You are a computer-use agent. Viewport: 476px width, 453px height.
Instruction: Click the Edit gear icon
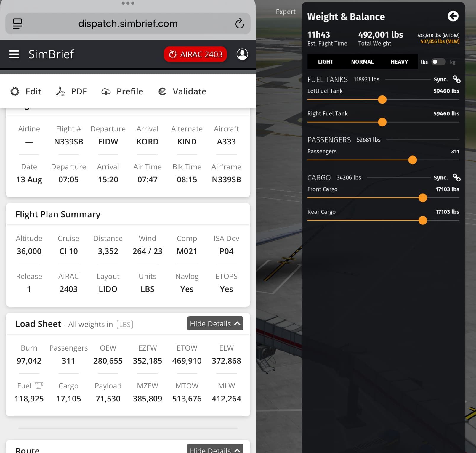point(15,91)
